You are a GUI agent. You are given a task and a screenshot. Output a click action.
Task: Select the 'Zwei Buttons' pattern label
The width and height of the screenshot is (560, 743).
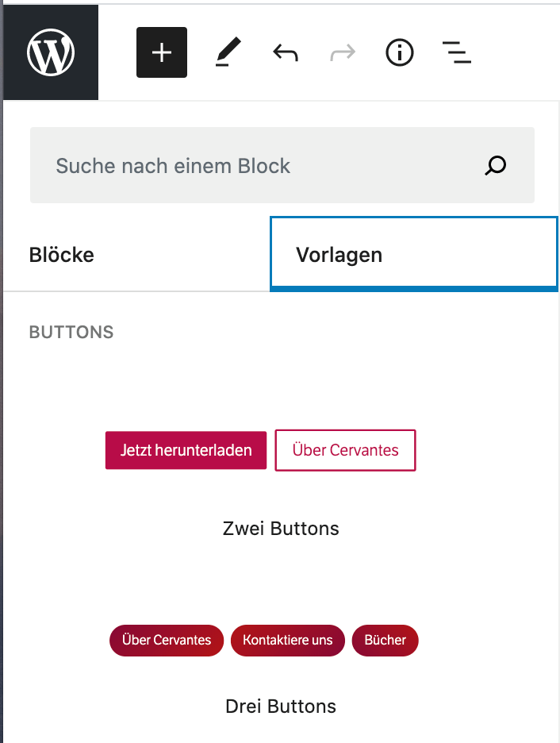click(281, 528)
